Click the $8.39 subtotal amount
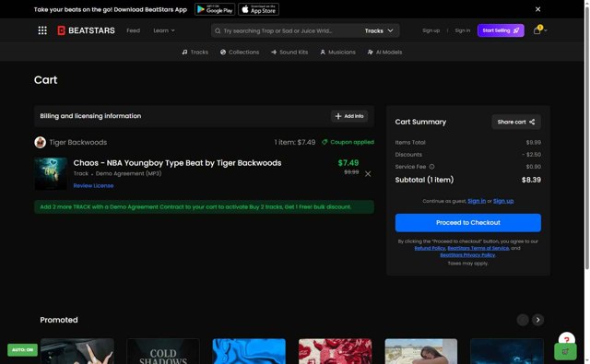Screen dimensions: 590x364 (531, 180)
